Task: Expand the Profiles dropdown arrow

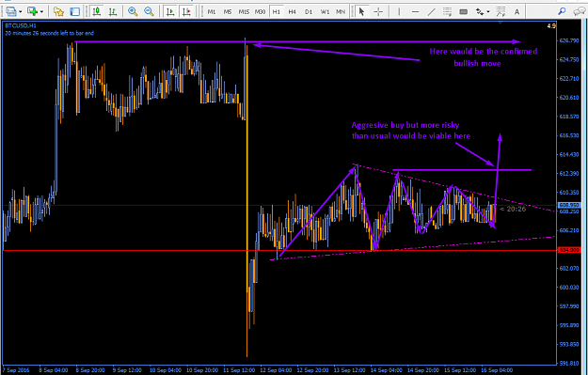Action: pyautogui.click(x=20, y=12)
